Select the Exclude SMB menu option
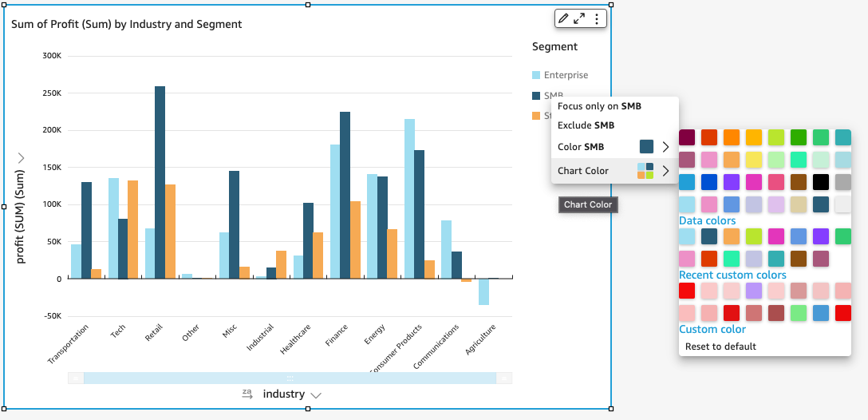Viewport: 868px width, 420px height. tap(586, 125)
